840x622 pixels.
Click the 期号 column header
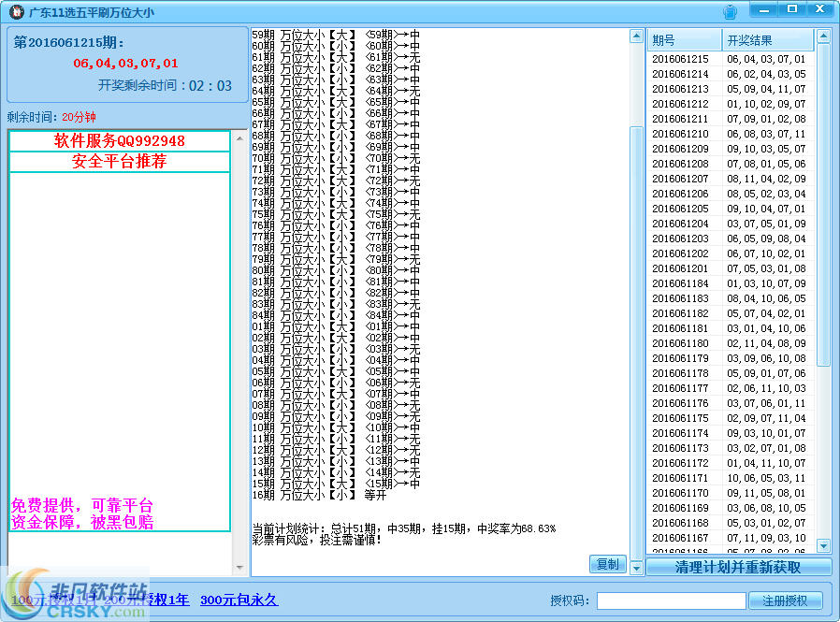click(684, 40)
